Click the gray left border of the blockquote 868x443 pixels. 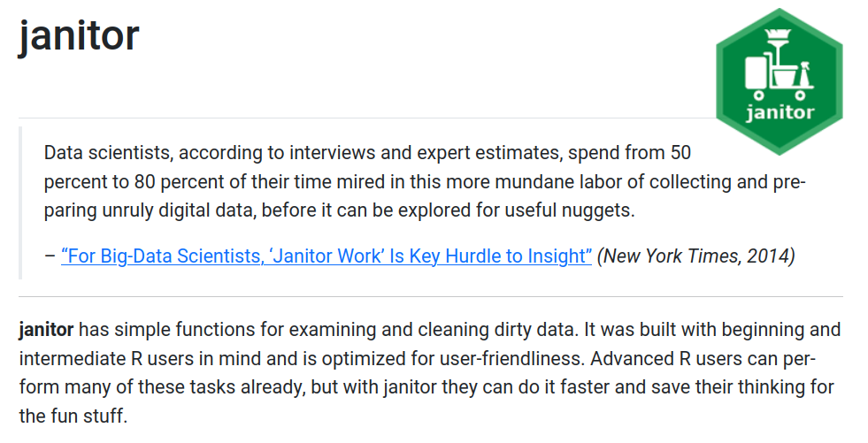click(21, 202)
